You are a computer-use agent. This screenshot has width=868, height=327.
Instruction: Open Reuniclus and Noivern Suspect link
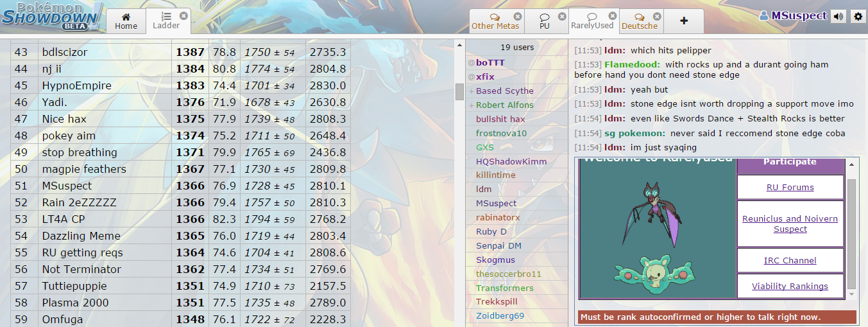(x=790, y=224)
